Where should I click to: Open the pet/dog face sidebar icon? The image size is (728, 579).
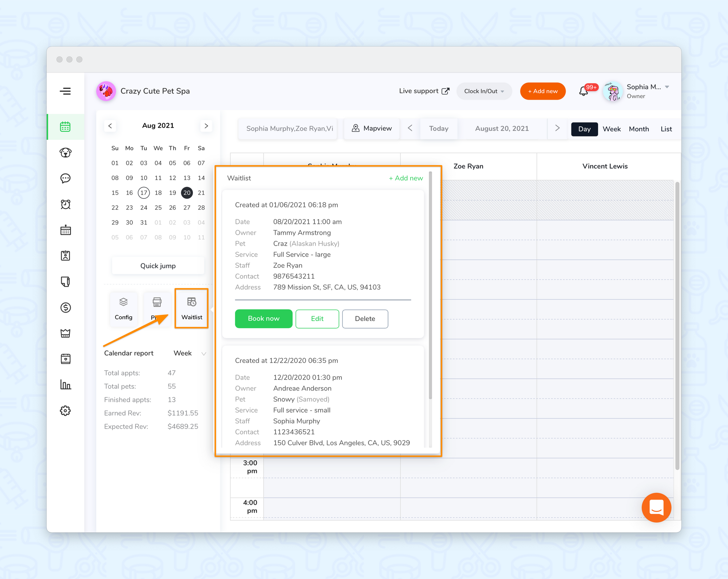(x=66, y=152)
